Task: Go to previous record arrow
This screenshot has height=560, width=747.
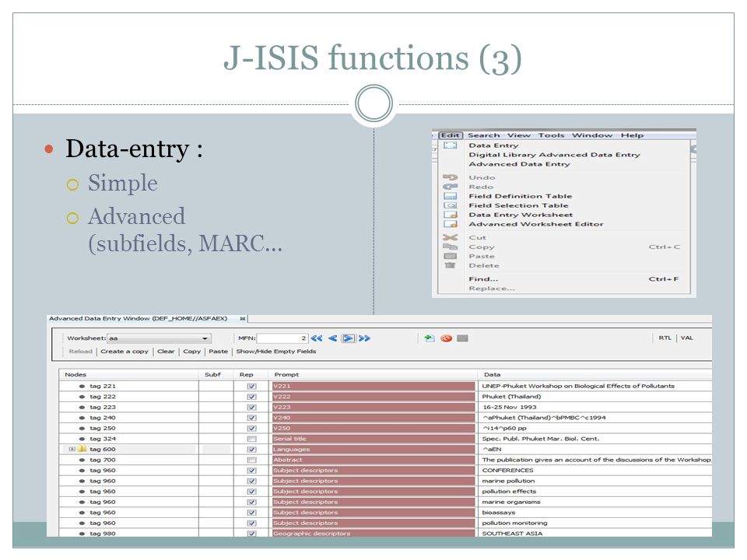Action: coord(332,338)
